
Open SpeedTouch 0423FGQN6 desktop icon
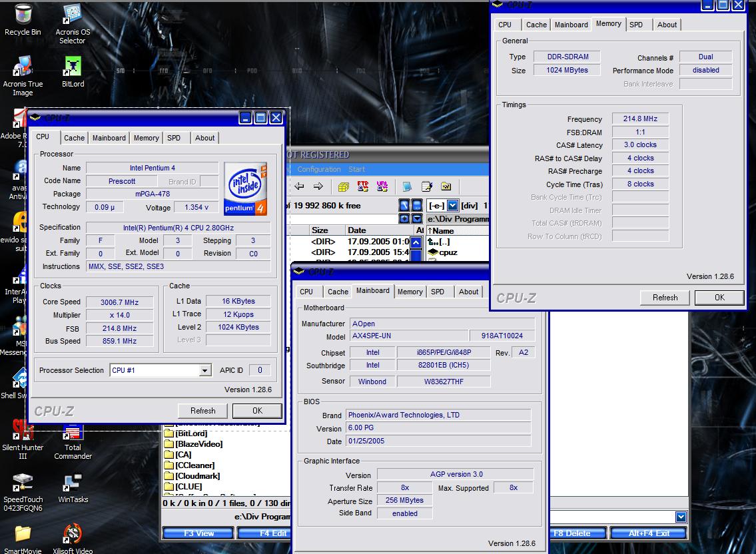pos(23,492)
